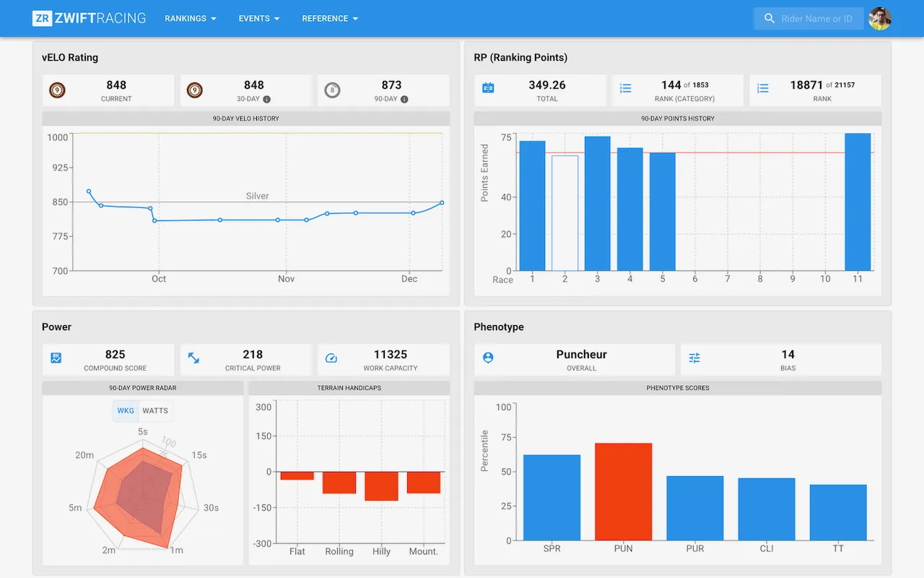Click the Bias sliders icon next to 14
924x578 pixels.
[x=694, y=358]
